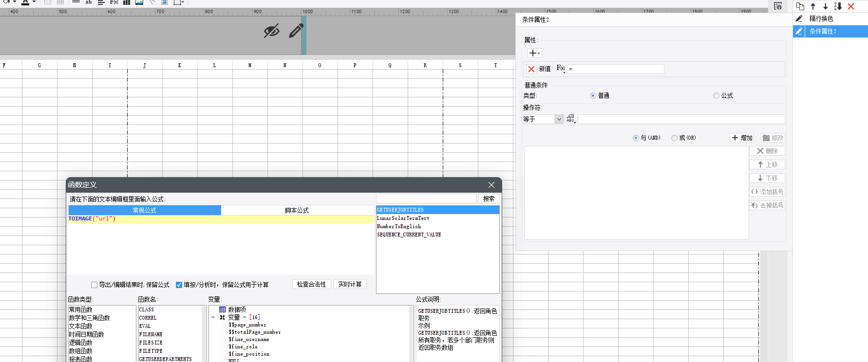
Task: Click the 新值 formula input field
Action: [616, 69]
